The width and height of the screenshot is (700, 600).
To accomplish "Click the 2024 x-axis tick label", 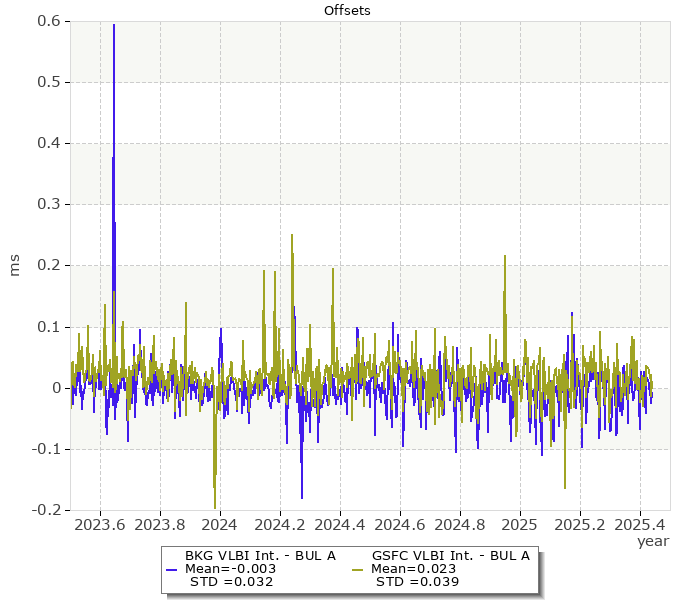I will coord(220,525).
